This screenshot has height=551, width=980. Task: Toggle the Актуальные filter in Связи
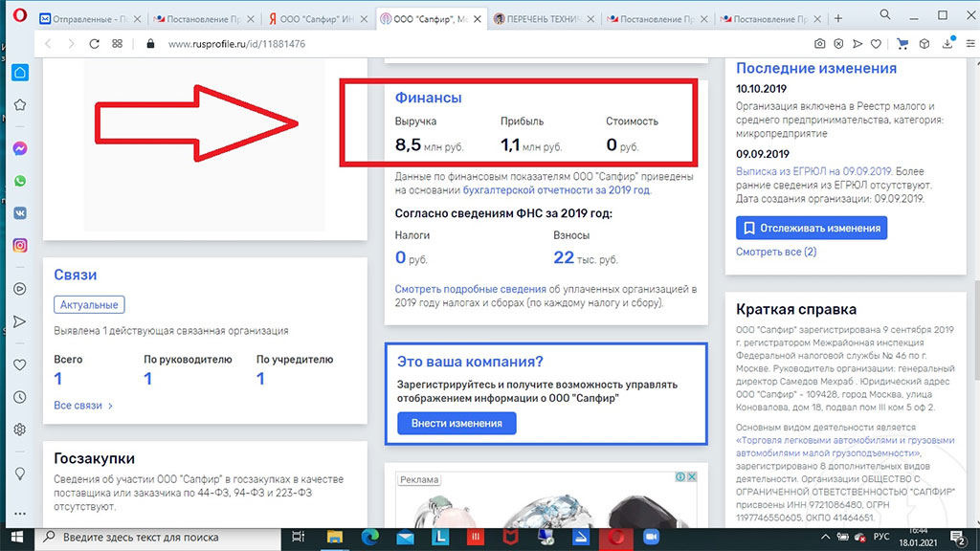point(89,305)
